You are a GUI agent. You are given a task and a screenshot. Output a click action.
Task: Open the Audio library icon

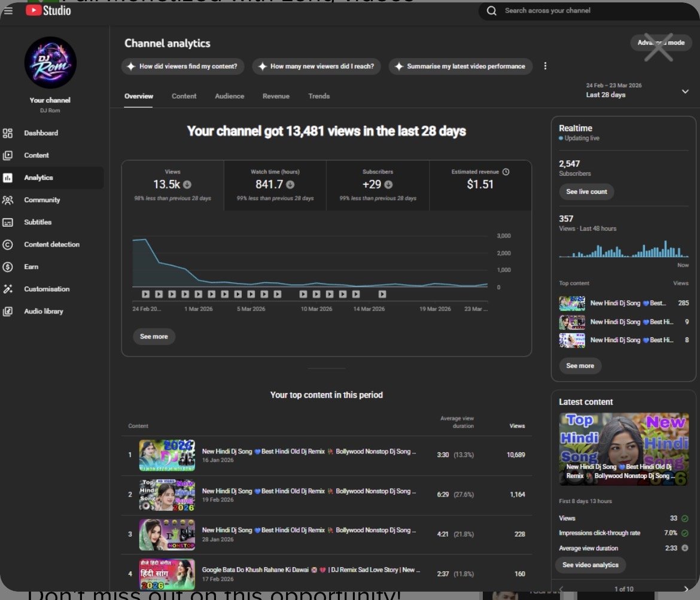point(8,312)
